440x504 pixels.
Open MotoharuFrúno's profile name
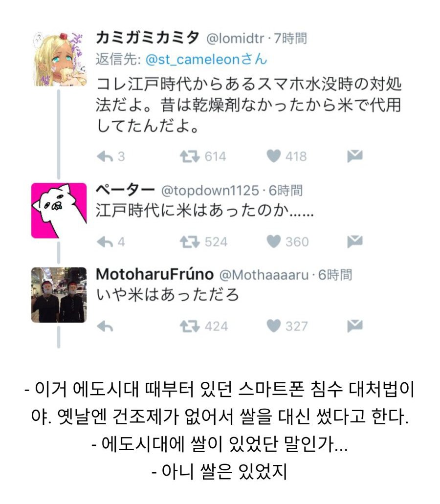(154, 275)
